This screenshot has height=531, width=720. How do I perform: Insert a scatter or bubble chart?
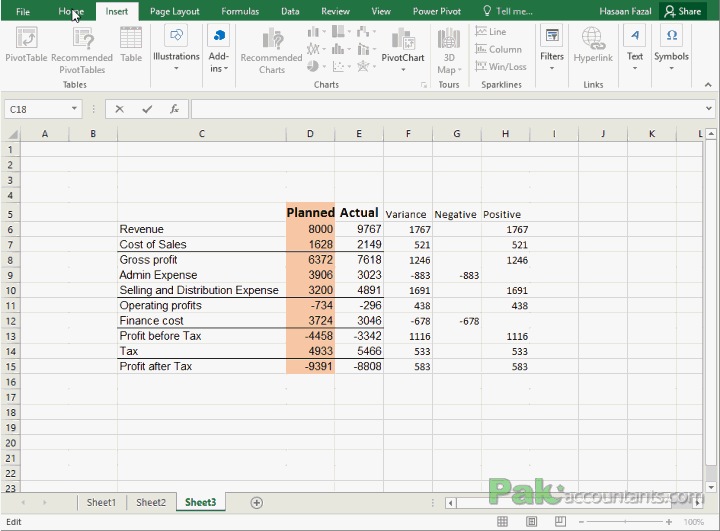coord(341,66)
